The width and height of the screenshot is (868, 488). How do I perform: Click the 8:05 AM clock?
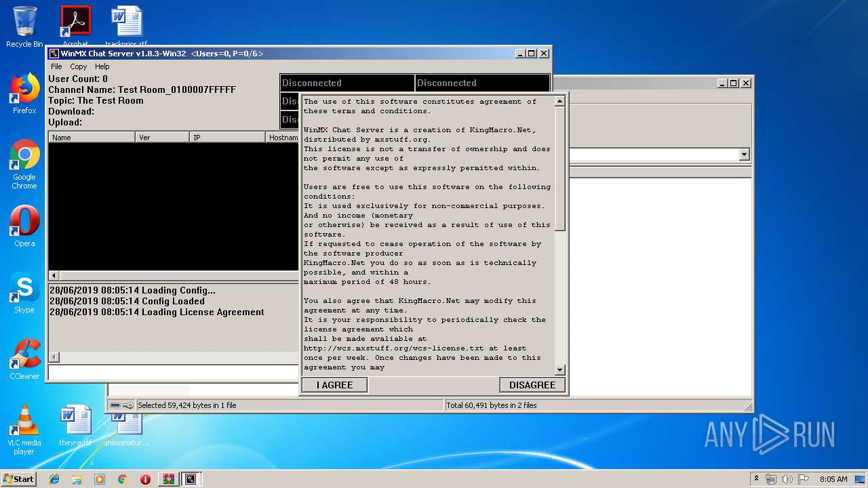coord(833,479)
